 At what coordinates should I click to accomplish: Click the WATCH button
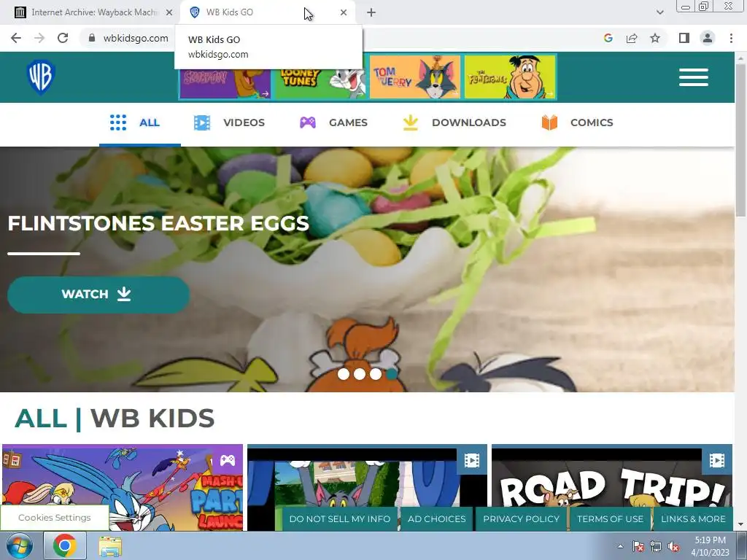(98, 295)
